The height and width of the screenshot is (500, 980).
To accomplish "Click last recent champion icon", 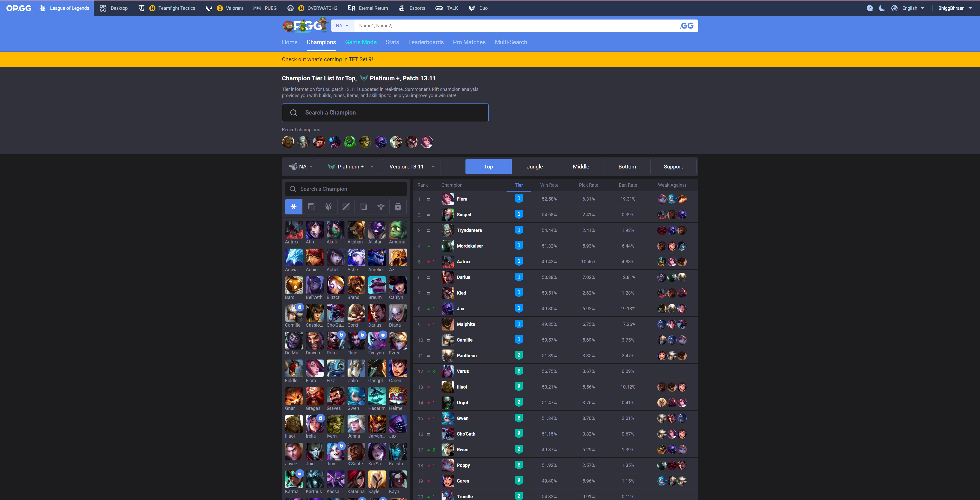I will (x=427, y=142).
